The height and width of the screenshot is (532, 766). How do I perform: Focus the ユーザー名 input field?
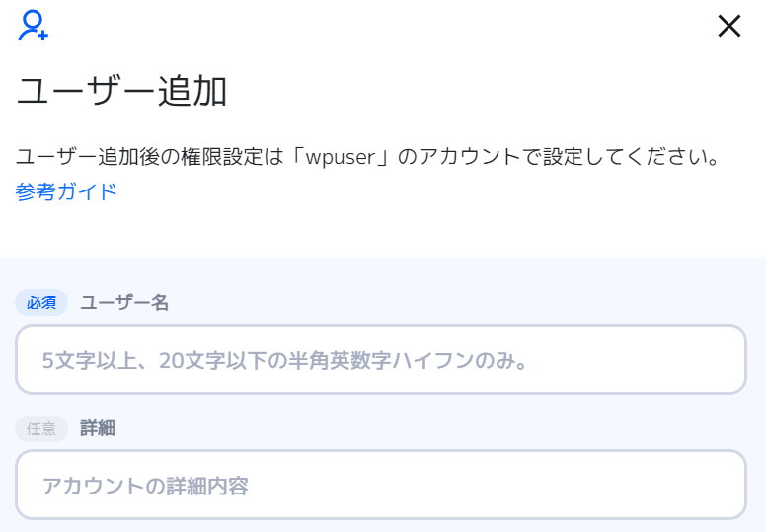pyautogui.click(x=381, y=359)
